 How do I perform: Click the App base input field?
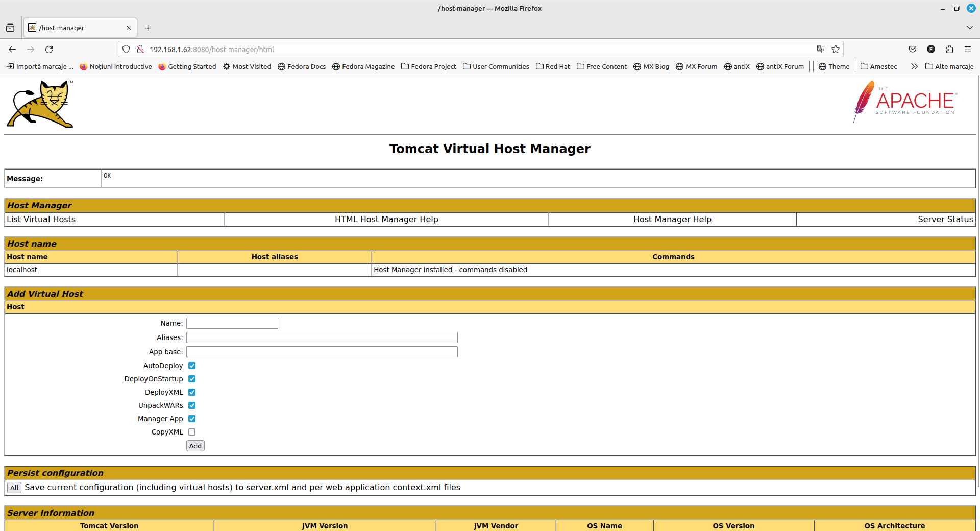pyautogui.click(x=322, y=352)
